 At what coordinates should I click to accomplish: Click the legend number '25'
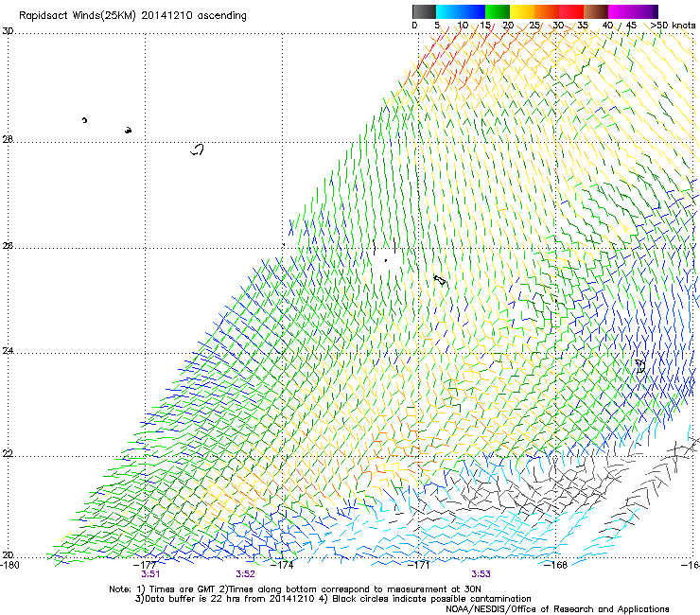click(534, 26)
